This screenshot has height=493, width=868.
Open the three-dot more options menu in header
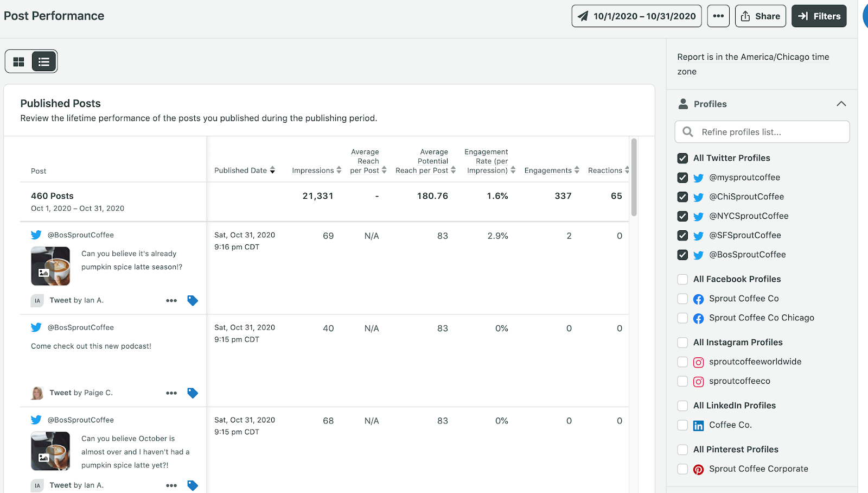click(x=718, y=16)
